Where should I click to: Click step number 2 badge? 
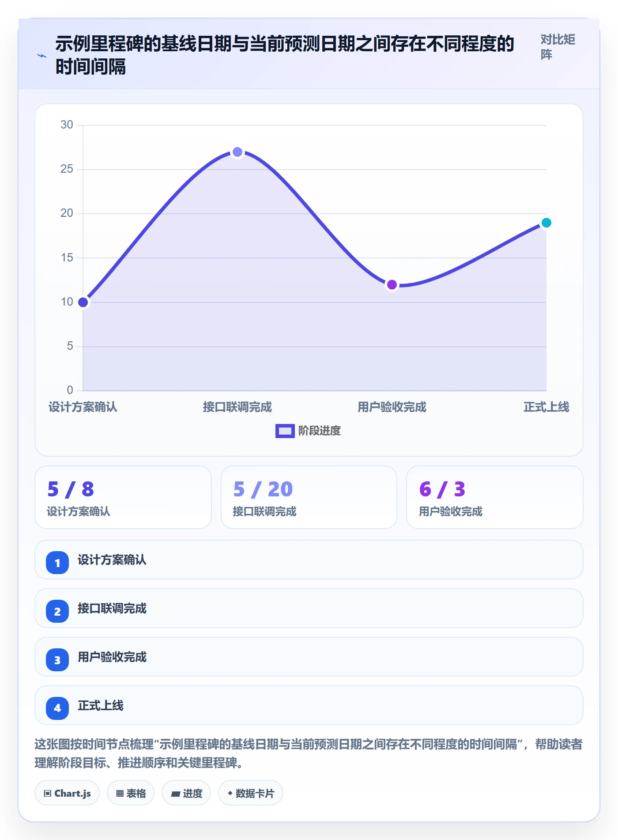(x=57, y=611)
